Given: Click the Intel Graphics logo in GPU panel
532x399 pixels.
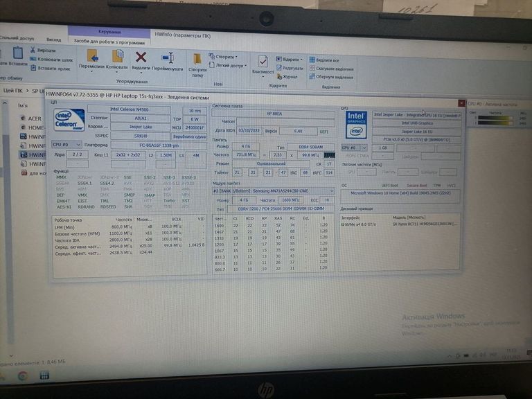Looking at the screenshot, I should click(x=355, y=123).
